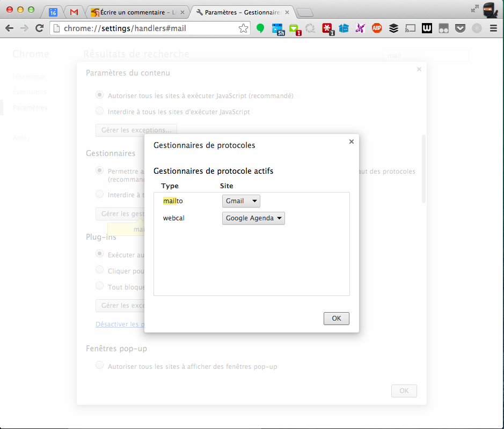
Task: Click the grey aperture extension icon
Action: pos(310,28)
